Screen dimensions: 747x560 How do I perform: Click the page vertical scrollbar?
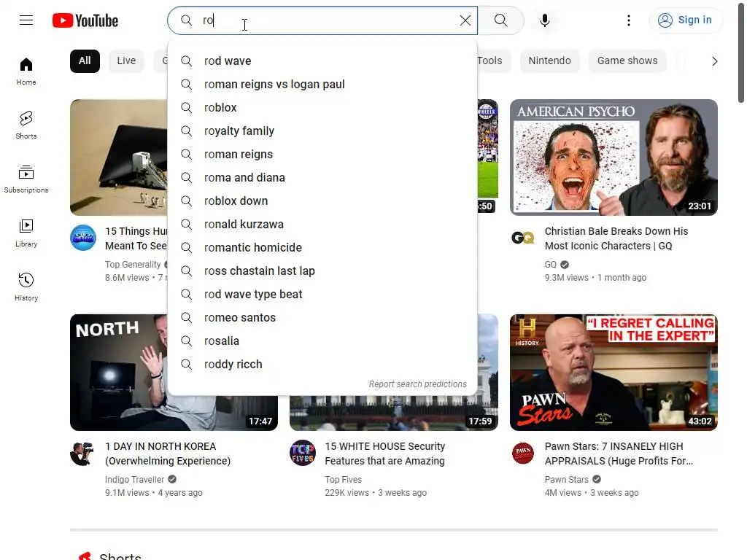pos(741,52)
